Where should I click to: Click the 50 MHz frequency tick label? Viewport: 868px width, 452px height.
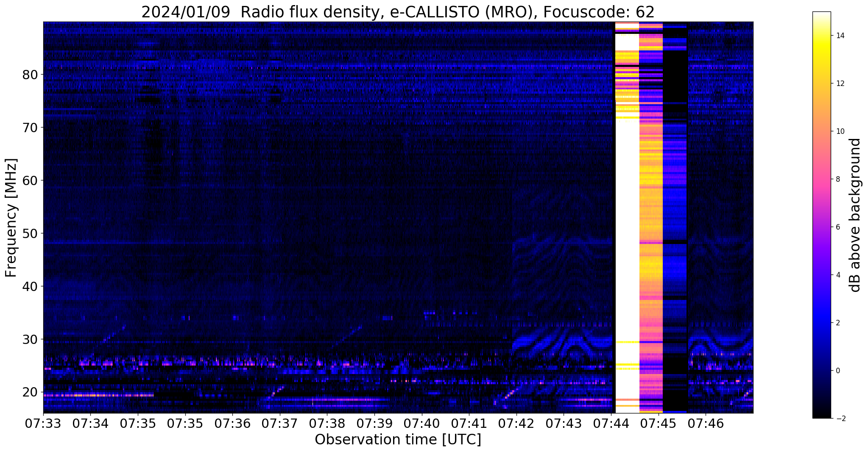tap(30, 233)
